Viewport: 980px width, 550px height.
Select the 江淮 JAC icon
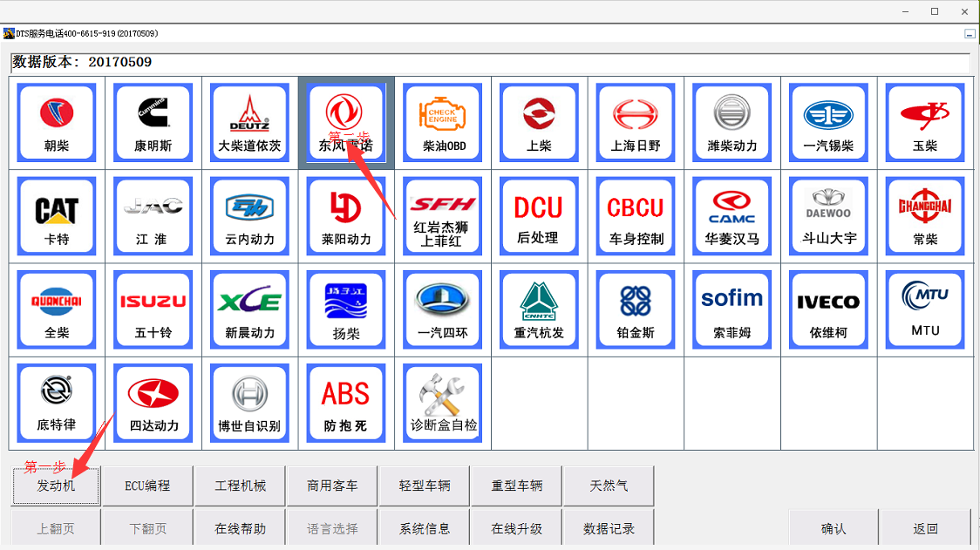point(153,216)
